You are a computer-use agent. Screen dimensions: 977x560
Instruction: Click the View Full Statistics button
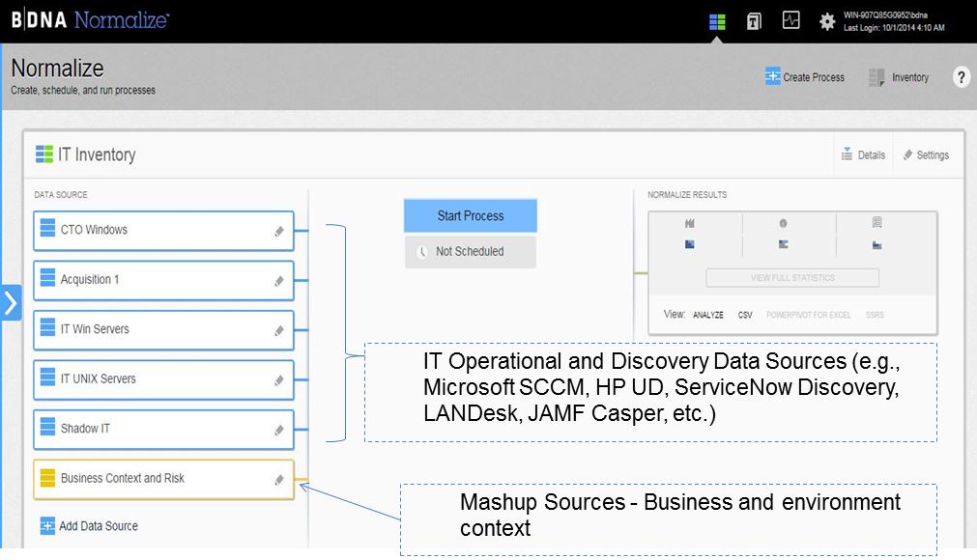[791, 278]
